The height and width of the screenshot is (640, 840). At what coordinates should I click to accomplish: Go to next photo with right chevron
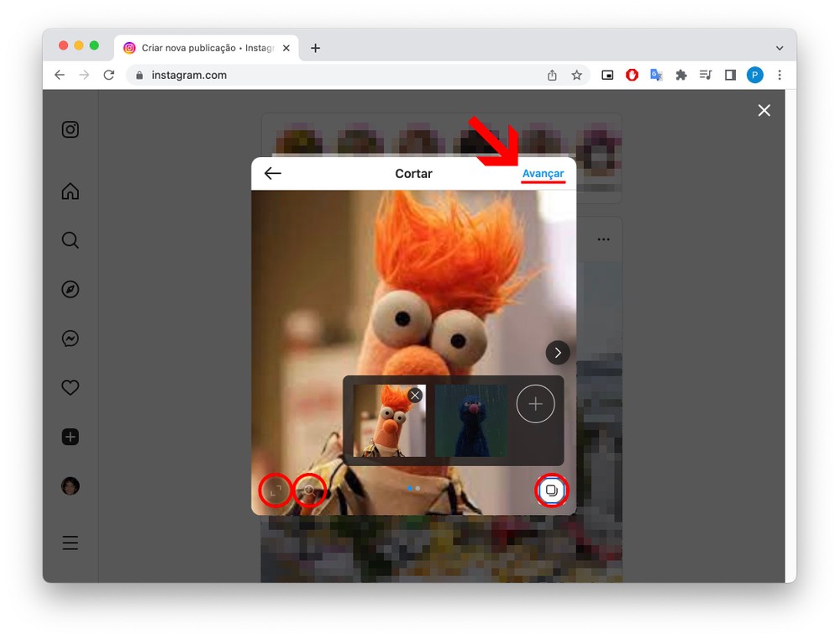[x=558, y=353]
